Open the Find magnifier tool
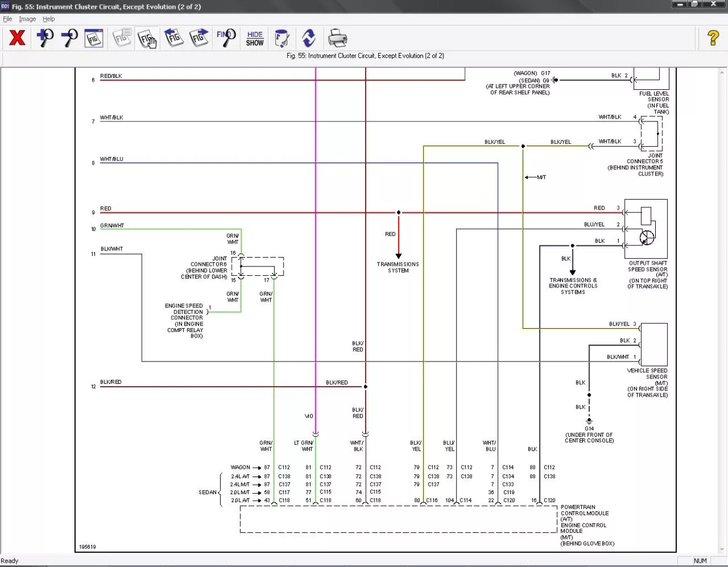Image resolution: width=728 pixels, height=567 pixels. 226,38
